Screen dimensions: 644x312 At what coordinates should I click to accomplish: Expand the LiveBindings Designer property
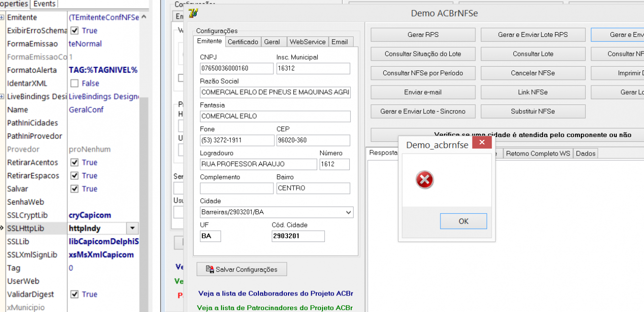[2, 96]
